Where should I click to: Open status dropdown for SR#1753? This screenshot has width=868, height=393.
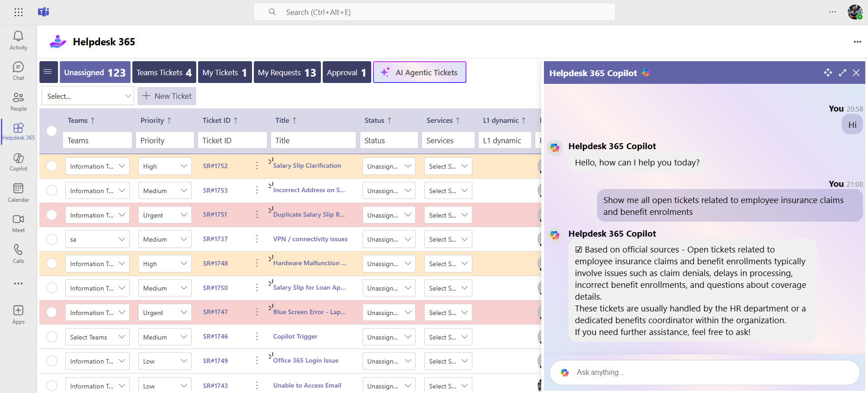[x=389, y=191]
